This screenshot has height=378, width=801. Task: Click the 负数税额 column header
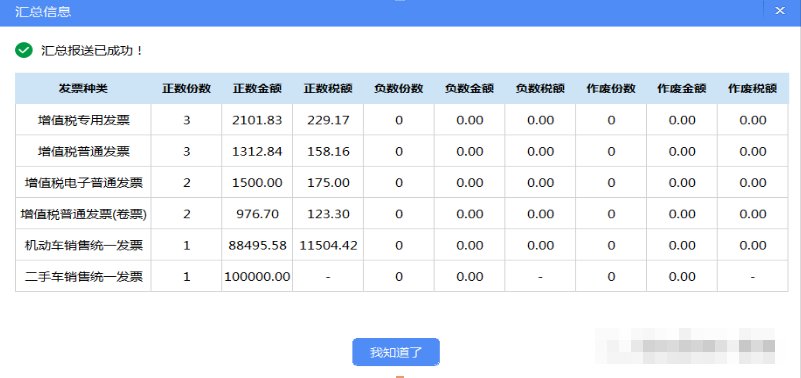click(x=540, y=88)
